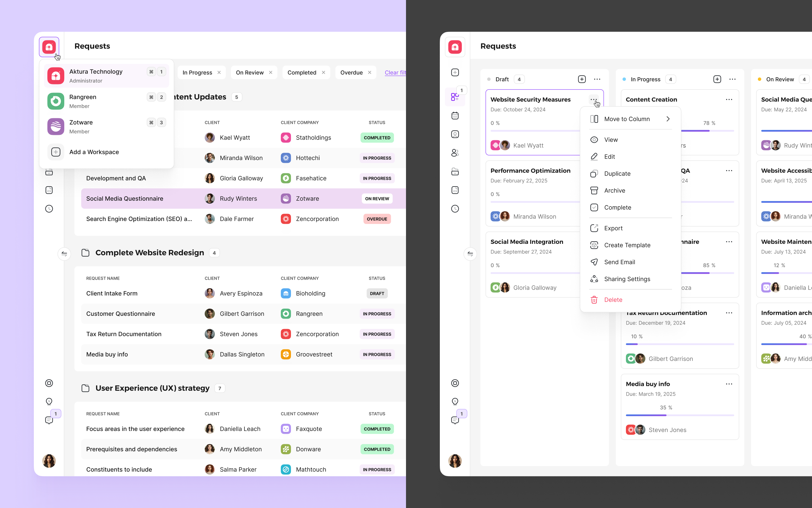812x508 pixels.
Task: Choose Create Template from context menu
Action: (630, 245)
